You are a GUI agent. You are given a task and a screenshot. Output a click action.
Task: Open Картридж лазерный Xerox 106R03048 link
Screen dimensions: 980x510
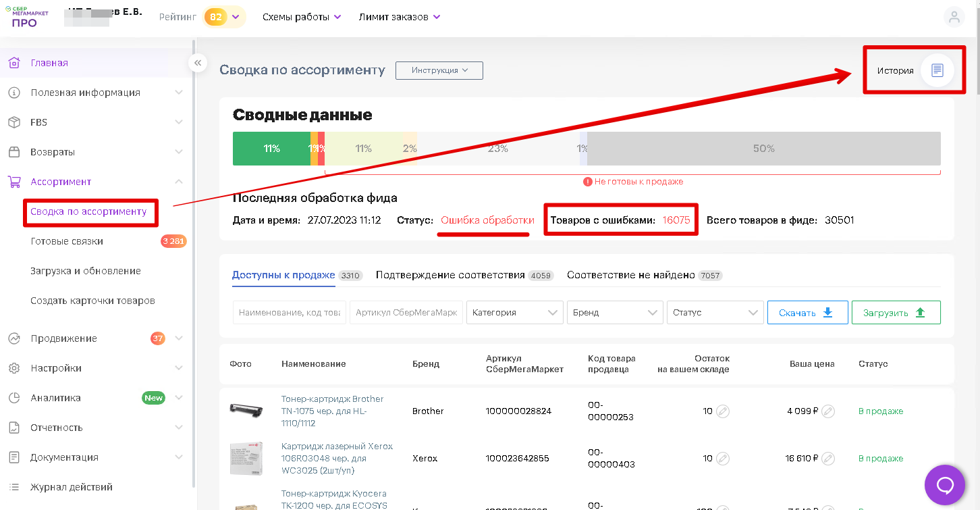(337, 459)
